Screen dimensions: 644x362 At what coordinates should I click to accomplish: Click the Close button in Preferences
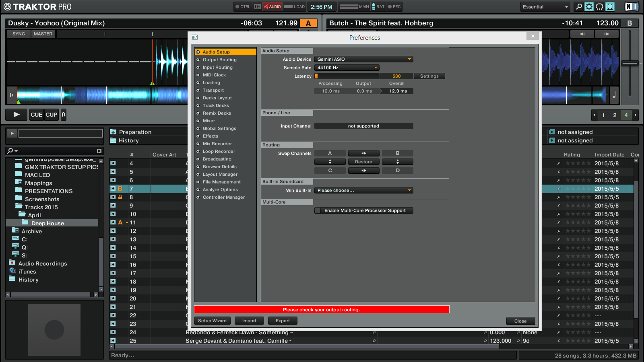pyautogui.click(x=520, y=321)
